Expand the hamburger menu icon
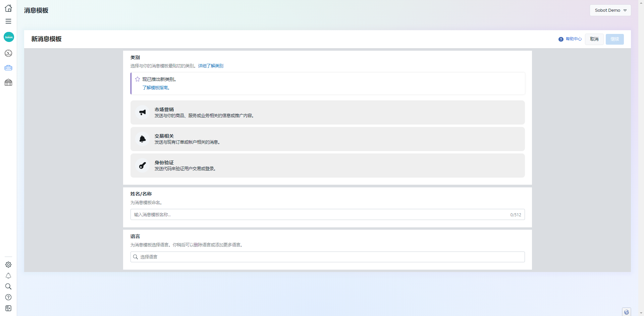Viewport: 644px width, 316px height. pos(8,21)
